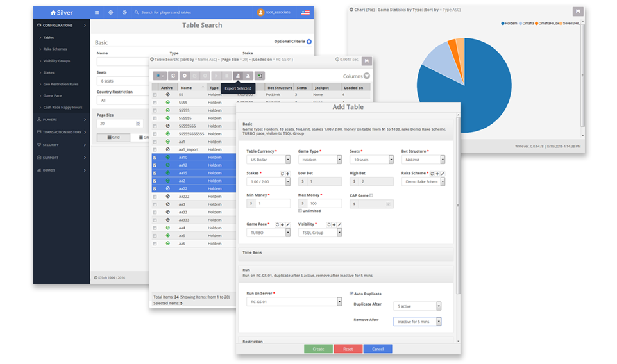
Task: Open settings gear in Silver header
Action: pos(110,13)
